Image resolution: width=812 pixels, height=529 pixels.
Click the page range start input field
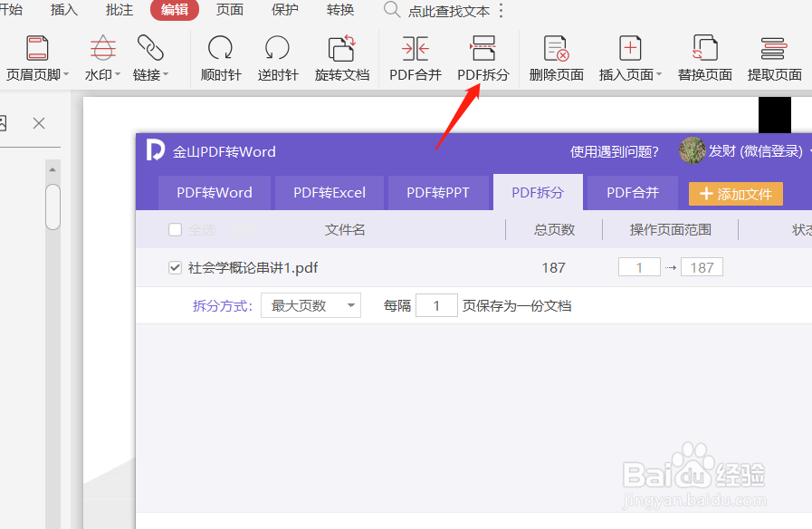[x=639, y=266]
